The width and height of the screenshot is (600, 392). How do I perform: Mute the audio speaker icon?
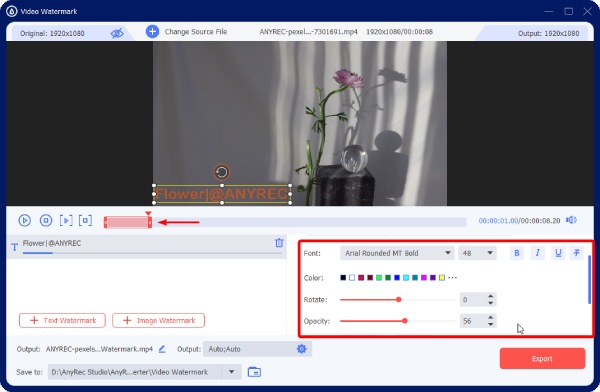[x=571, y=220]
